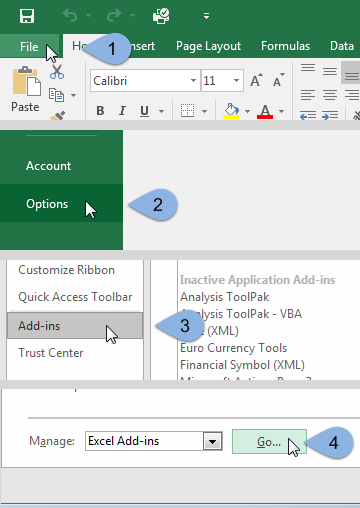
Task: Open the File tab
Action: click(x=29, y=46)
